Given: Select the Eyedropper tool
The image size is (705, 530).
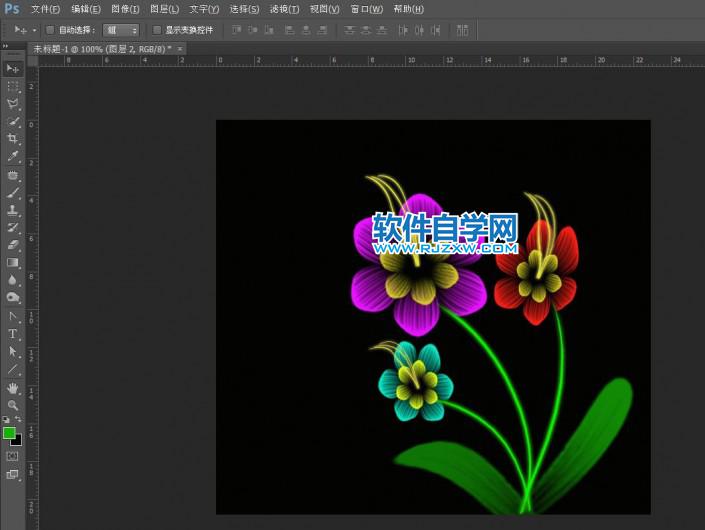Looking at the screenshot, I should click(x=13, y=157).
